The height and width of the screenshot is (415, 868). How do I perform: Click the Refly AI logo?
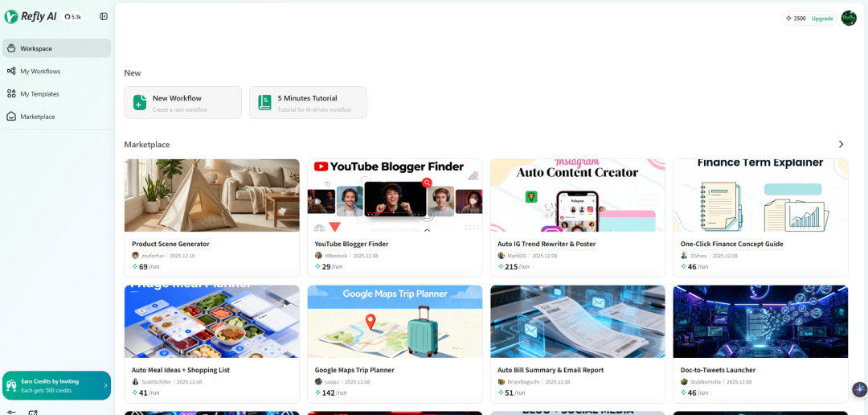[31, 17]
